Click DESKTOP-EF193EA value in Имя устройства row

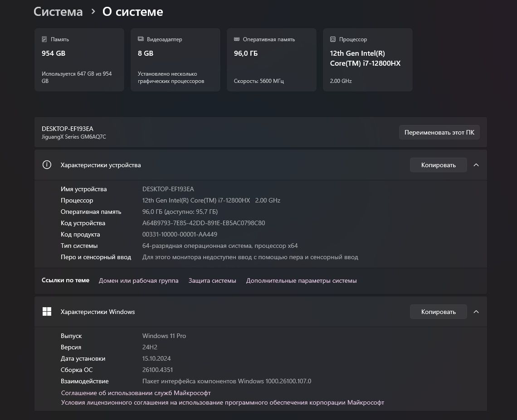168,189
